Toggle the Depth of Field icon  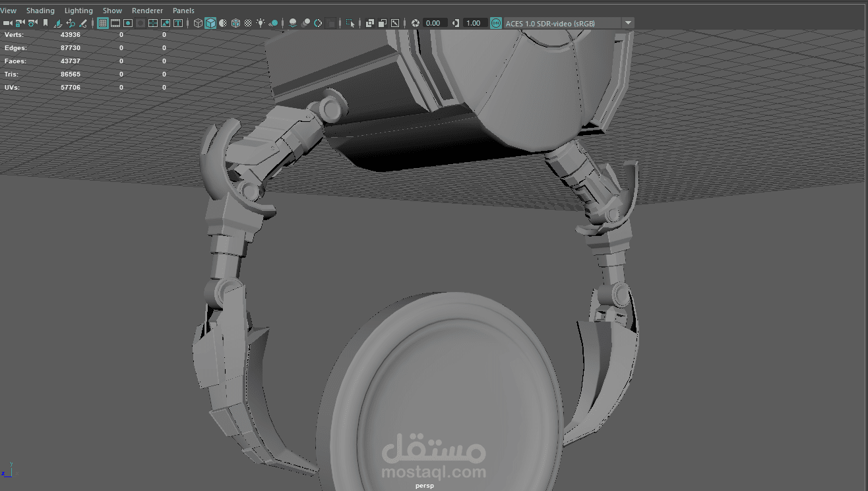[x=330, y=23]
